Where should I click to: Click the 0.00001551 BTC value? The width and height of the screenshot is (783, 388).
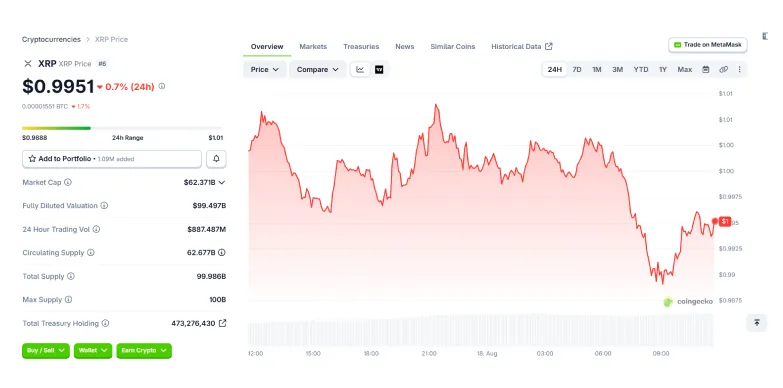click(45, 106)
